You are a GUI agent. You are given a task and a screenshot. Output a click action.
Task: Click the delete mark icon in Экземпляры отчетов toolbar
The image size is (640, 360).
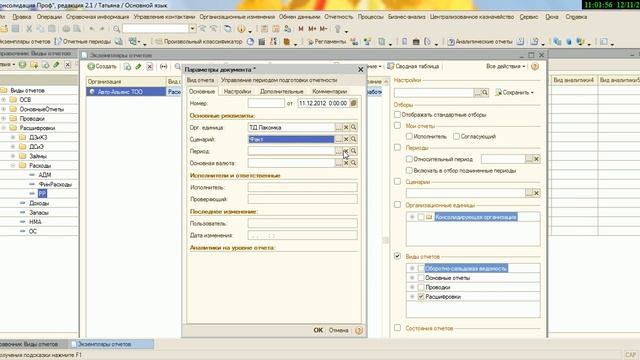[x=150, y=67]
